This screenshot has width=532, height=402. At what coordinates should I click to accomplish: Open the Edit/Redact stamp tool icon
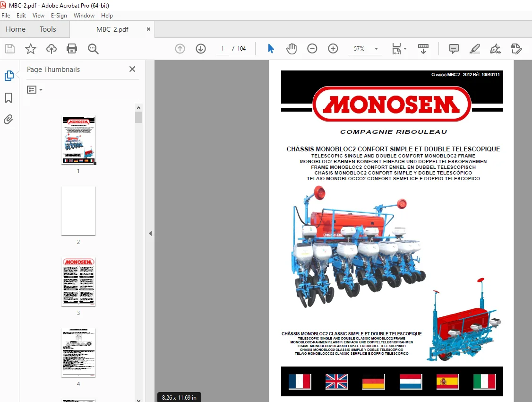[x=516, y=49]
